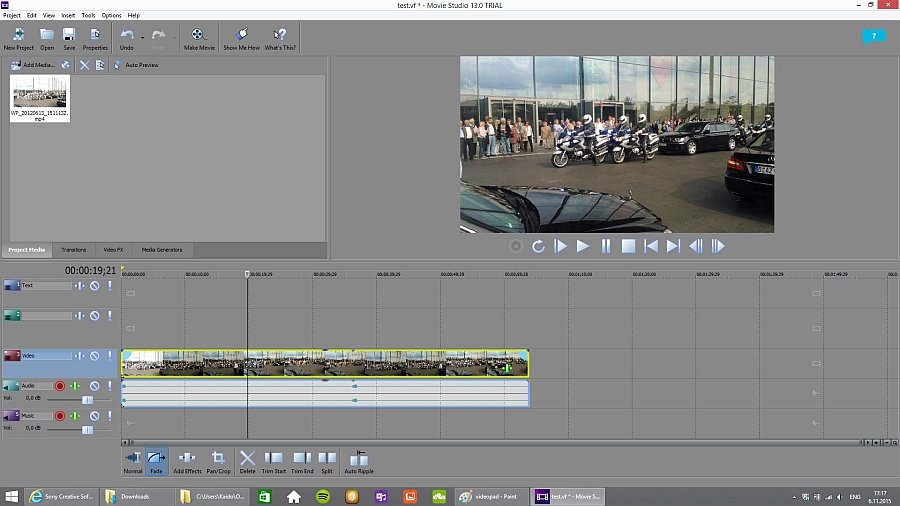Arm the Audio track for recording
The image size is (900, 506).
60,386
